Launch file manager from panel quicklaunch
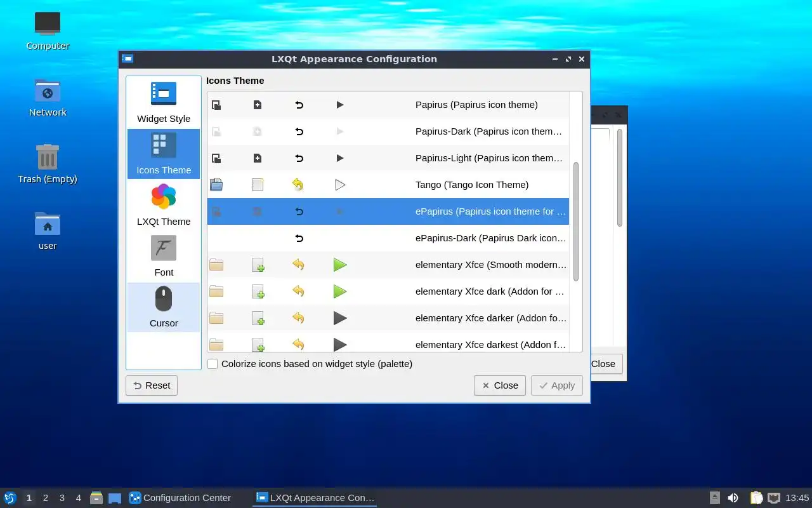This screenshot has width=812, height=508. pyautogui.click(x=96, y=498)
